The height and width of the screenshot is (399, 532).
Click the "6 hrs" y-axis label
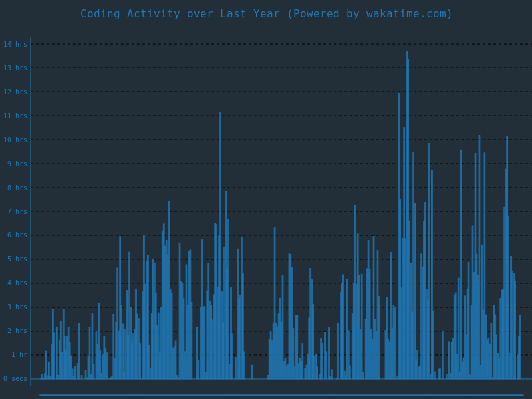point(17,235)
